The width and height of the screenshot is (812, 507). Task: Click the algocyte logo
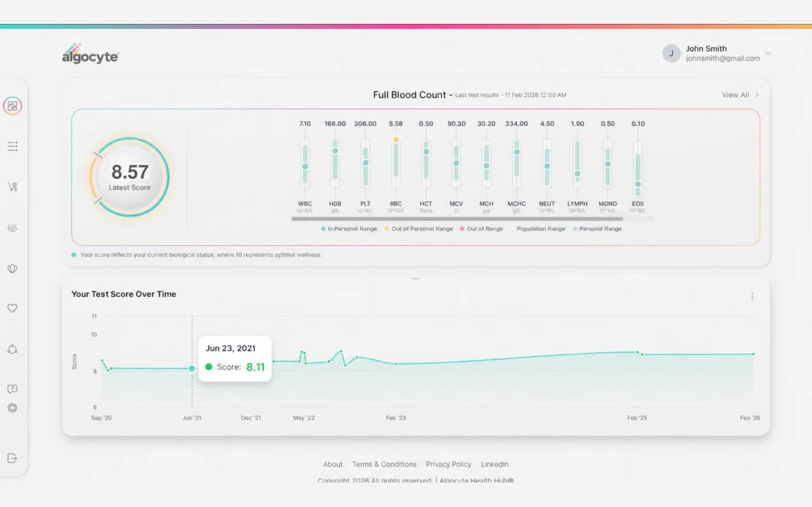(x=90, y=54)
